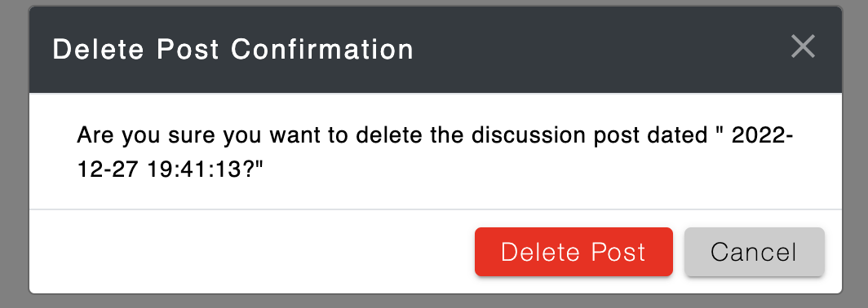Tap the X icon in the dialog header
The height and width of the screenshot is (308, 868).
click(x=803, y=46)
